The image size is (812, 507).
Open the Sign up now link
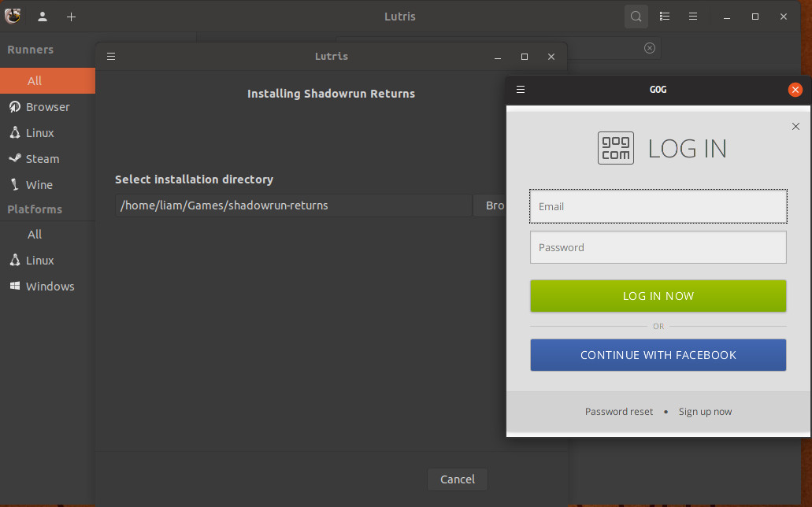click(706, 412)
